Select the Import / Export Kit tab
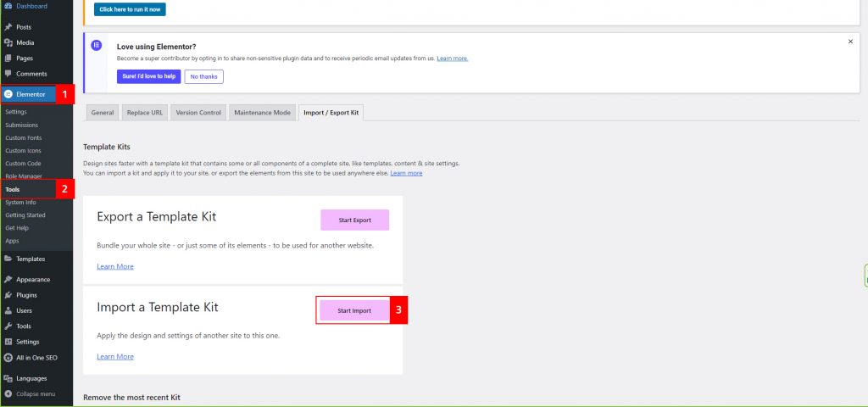 tap(331, 113)
